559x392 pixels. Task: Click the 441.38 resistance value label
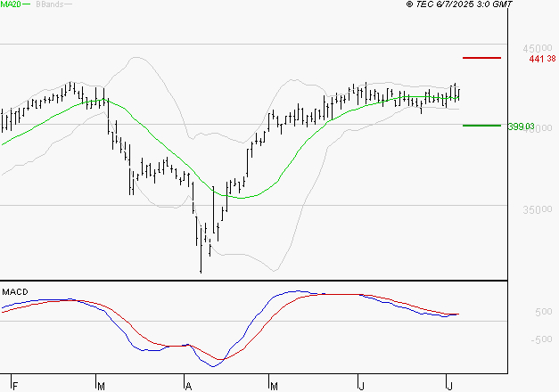pos(542,59)
